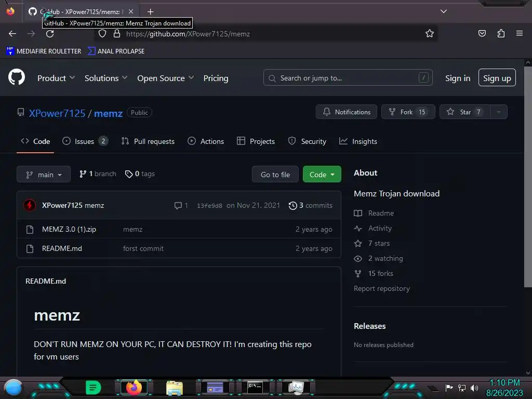Open the main branch selector
Screen dimensions: 532x399
[x=44, y=175]
